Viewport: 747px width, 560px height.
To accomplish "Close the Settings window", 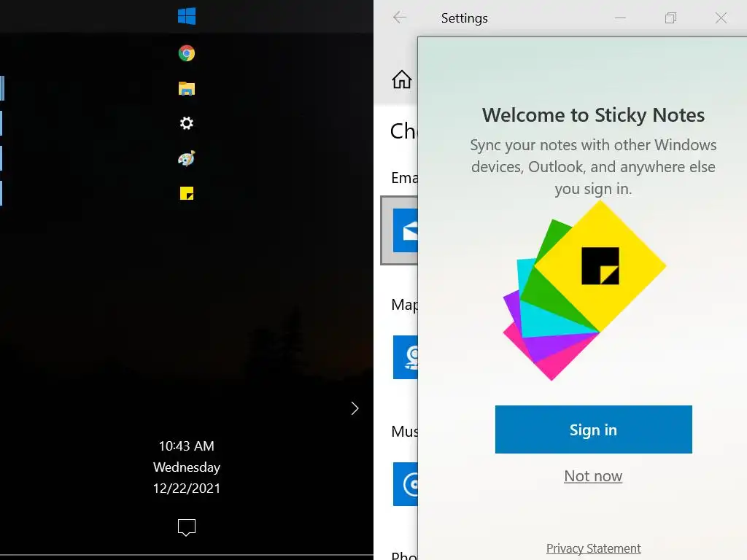I will (x=721, y=17).
